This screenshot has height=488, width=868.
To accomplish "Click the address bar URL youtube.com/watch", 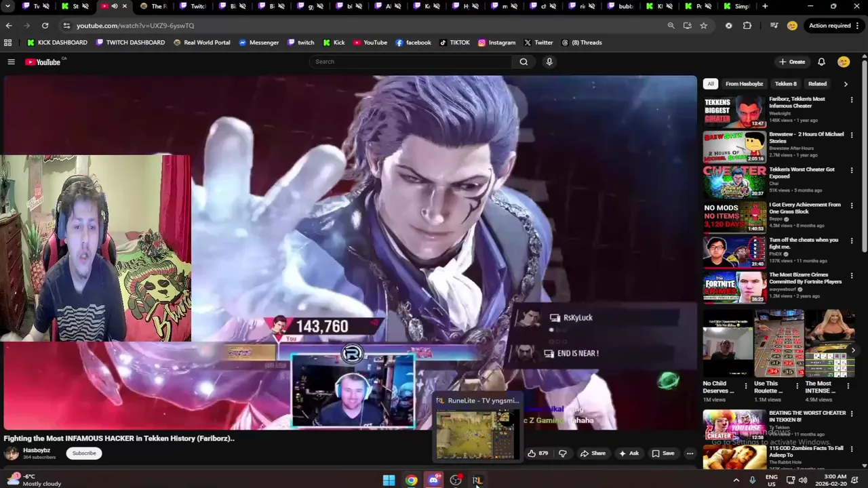I will [135, 26].
